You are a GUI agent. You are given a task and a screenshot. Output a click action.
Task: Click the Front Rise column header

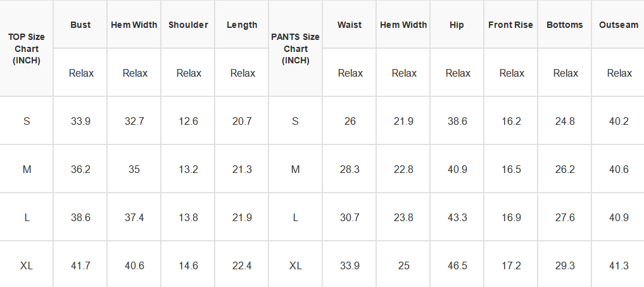click(510, 25)
